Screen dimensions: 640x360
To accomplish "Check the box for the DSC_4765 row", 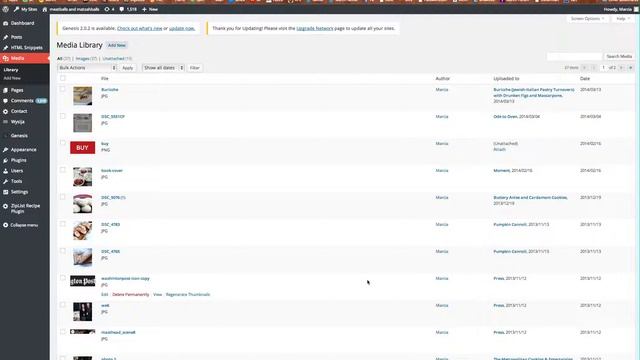I will pos(62,251).
